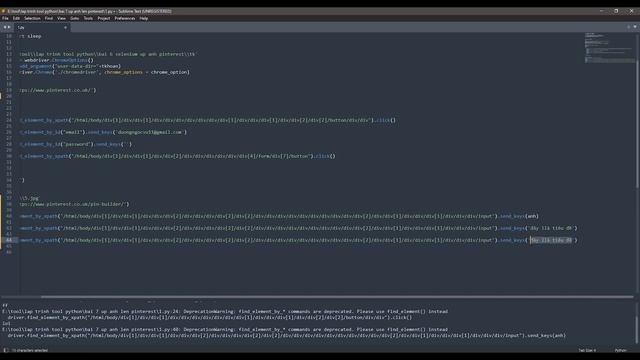
Task: Click the minimap code preview
Action: pos(609,47)
